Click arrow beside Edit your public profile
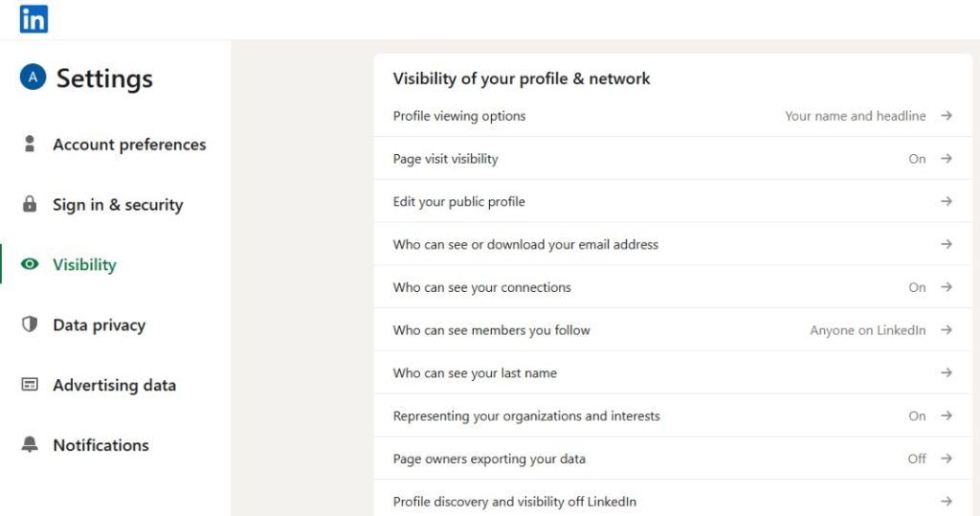This screenshot has height=516, width=980. click(x=946, y=201)
